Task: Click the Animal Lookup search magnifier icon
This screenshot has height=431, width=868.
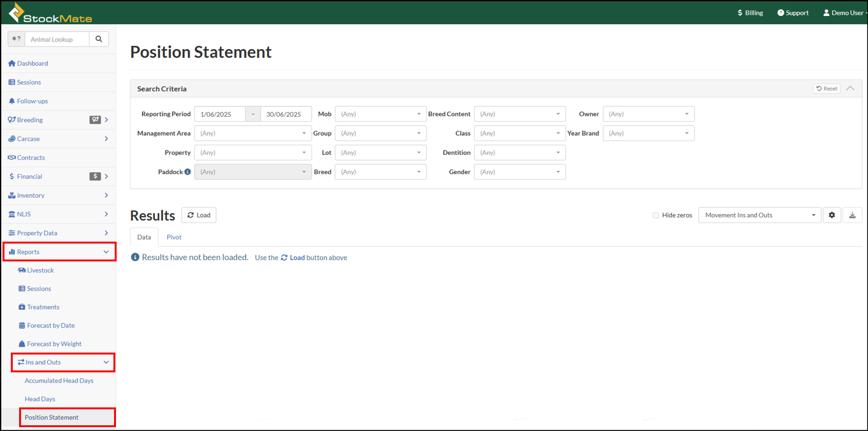Action: [99, 39]
